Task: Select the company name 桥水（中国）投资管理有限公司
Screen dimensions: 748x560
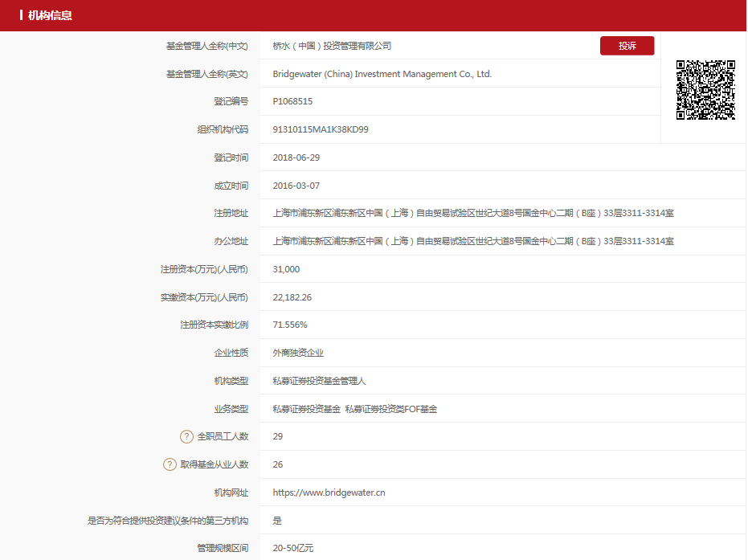Action: pyautogui.click(x=332, y=46)
